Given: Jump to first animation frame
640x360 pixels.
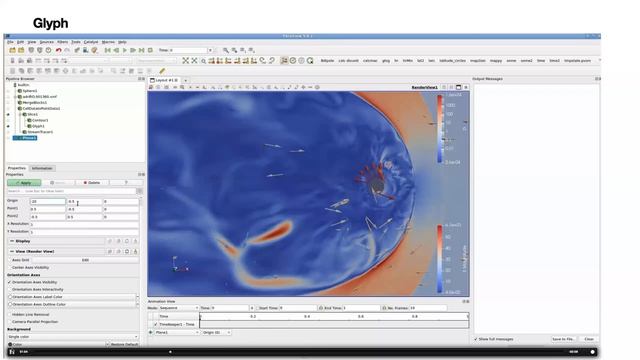Looking at the screenshot, I should (x=107, y=50).
